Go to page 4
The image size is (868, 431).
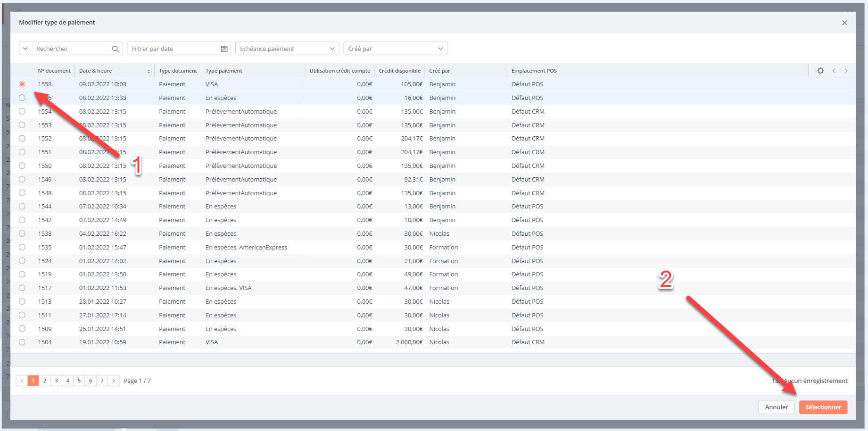pos(68,381)
